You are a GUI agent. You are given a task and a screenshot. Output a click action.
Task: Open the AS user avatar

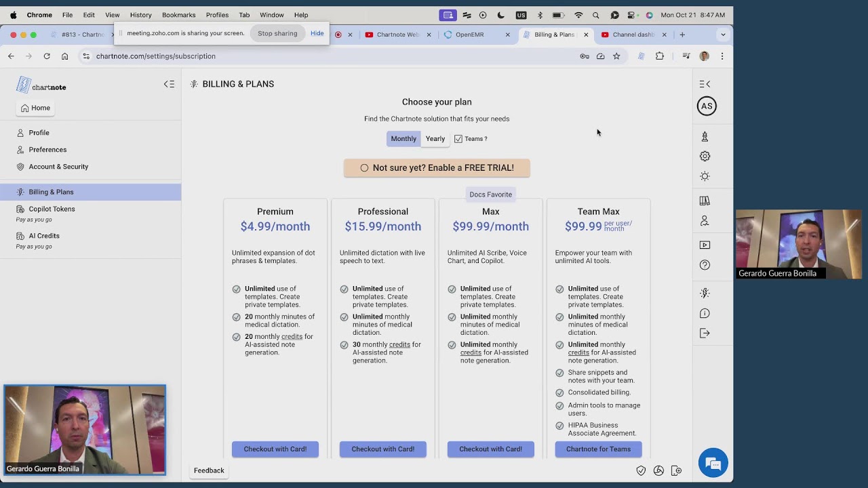coord(707,106)
